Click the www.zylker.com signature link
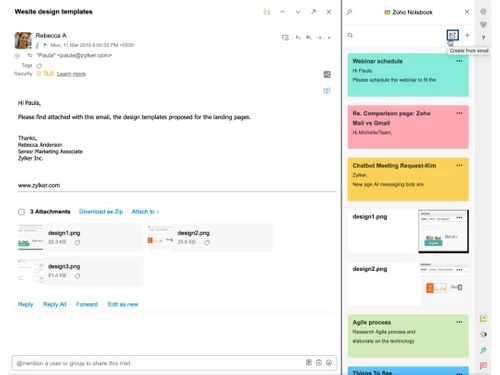This screenshot has height=375, width=500. coord(39,185)
